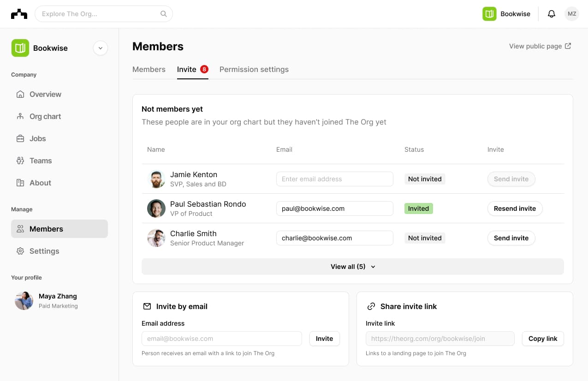Open the View public page link
This screenshot has height=381, width=588.
click(x=540, y=46)
